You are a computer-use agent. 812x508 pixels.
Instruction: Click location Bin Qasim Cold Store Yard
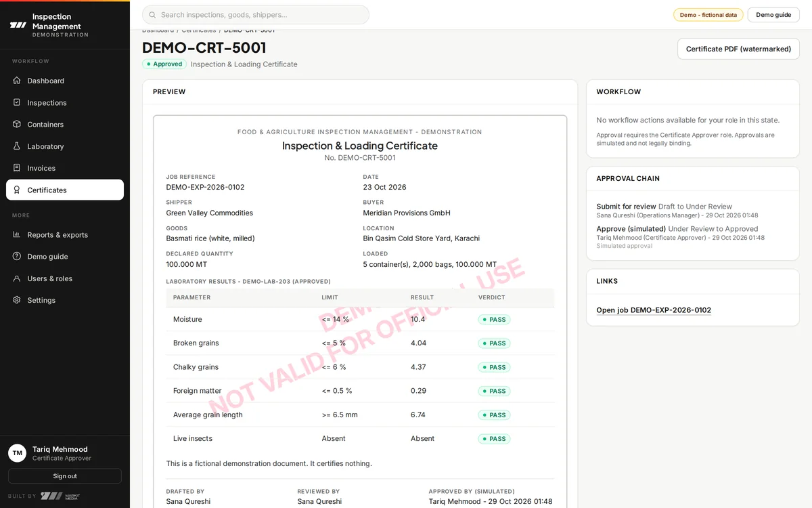422,238
